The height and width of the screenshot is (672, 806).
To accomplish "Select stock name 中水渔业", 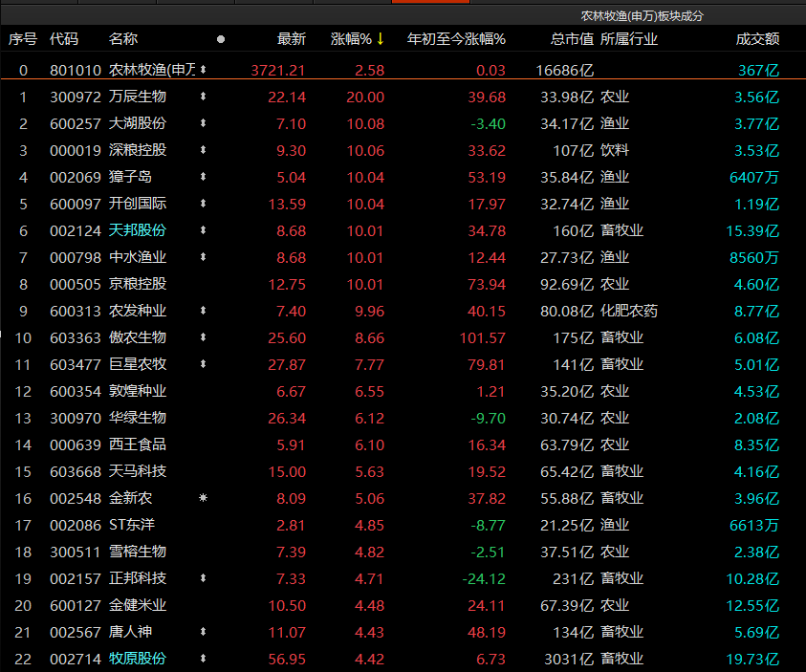I will (x=138, y=257).
